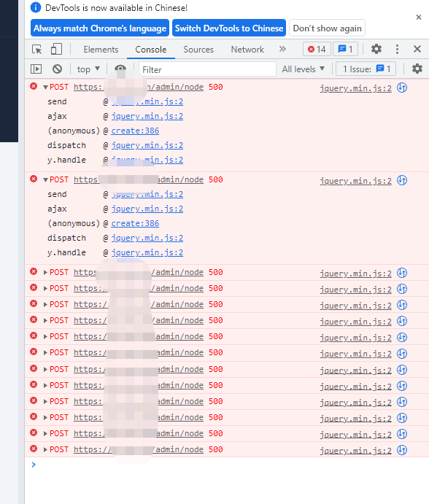Open network request icon for last POST error

402,450
